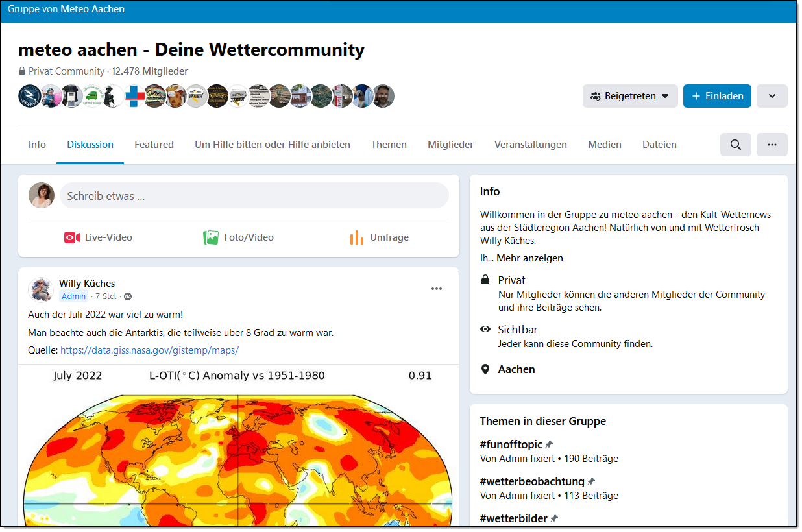Open the options menu on Willy Küches' post
This screenshot has height=532, width=802.
click(x=437, y=289)
